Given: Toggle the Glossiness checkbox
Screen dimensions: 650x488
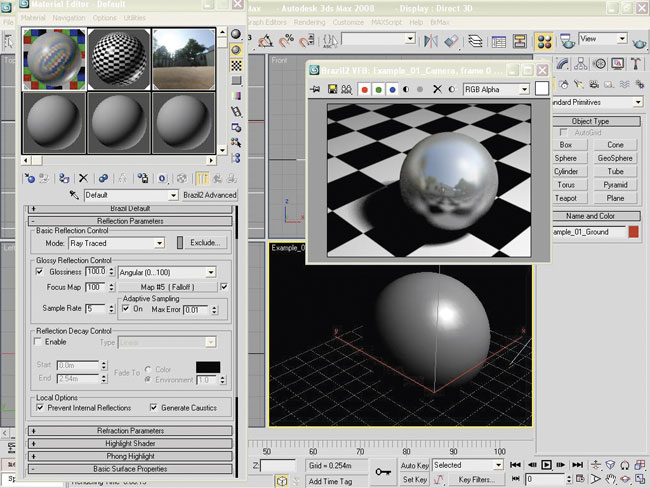Looking at the screenshot, I should 39,272.
